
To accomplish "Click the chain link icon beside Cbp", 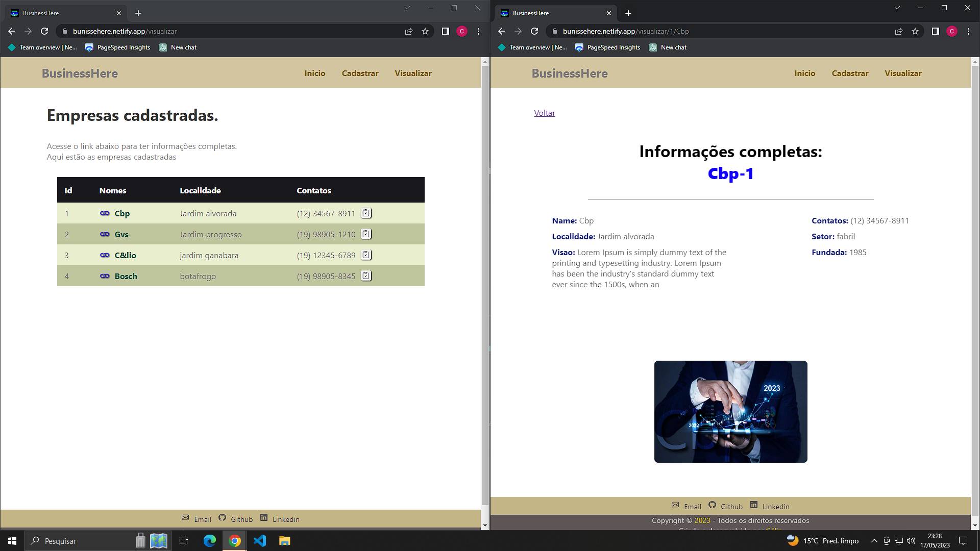I will tap(105, 213).
